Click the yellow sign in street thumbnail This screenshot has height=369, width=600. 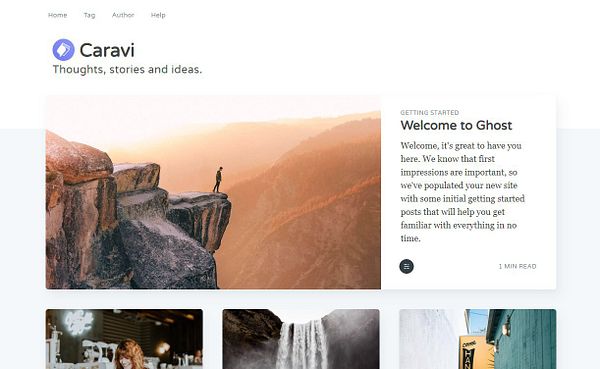[x=471, y=353]
